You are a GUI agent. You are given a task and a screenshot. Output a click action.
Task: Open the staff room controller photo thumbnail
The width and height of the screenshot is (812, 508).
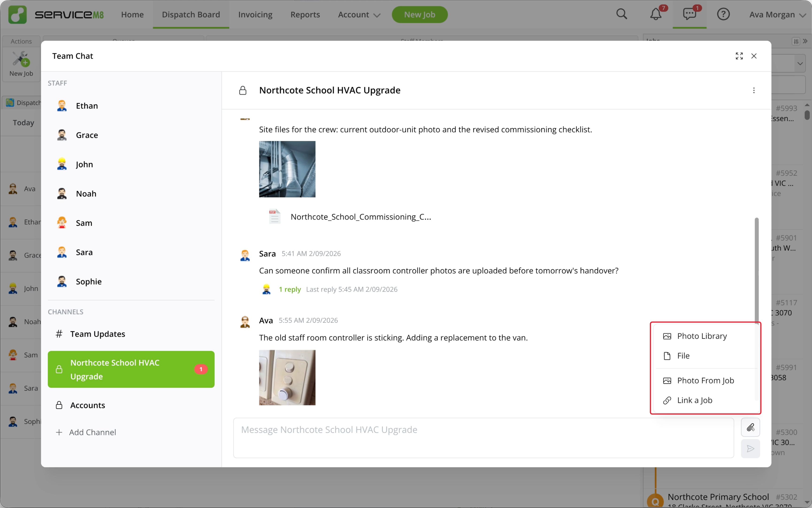point(287,378)
